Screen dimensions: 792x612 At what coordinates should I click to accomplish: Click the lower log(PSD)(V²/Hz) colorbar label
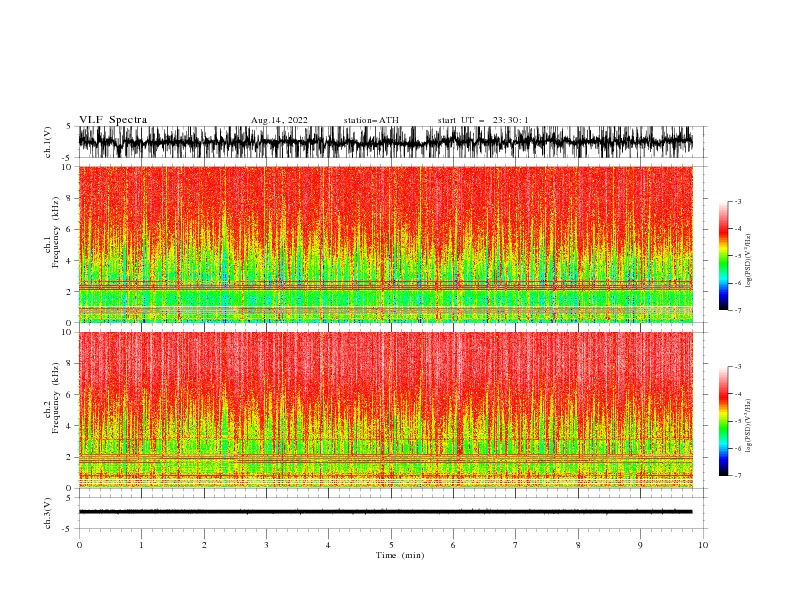pyautogui.click(x=749, y=425)
